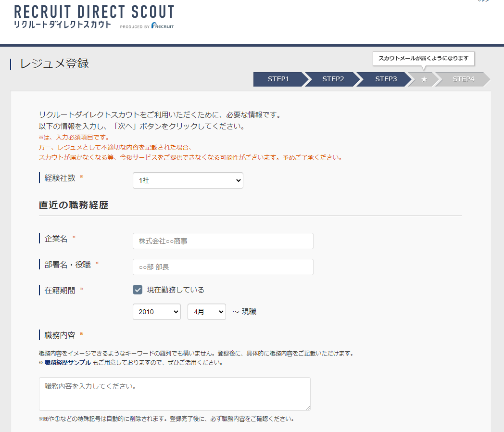
Task: Click the 現在勤務している label text
Action: (x=176, y=290)
